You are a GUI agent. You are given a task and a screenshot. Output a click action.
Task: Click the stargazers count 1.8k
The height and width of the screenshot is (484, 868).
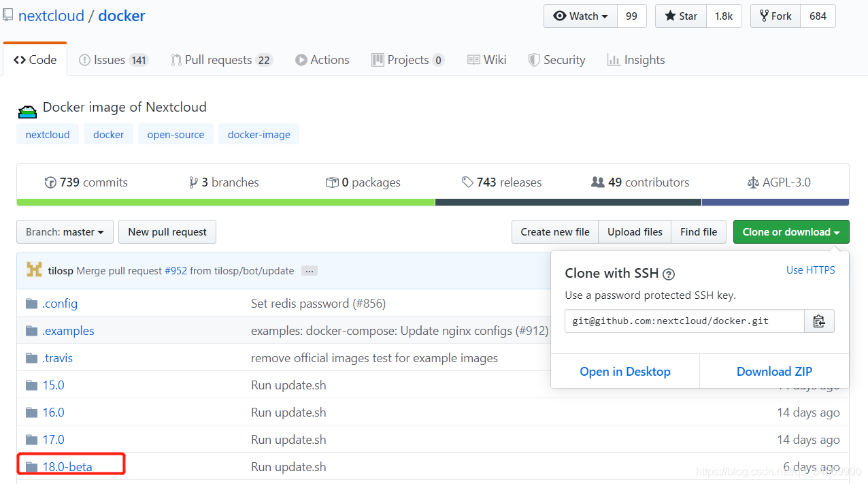[x=724, y=16]
